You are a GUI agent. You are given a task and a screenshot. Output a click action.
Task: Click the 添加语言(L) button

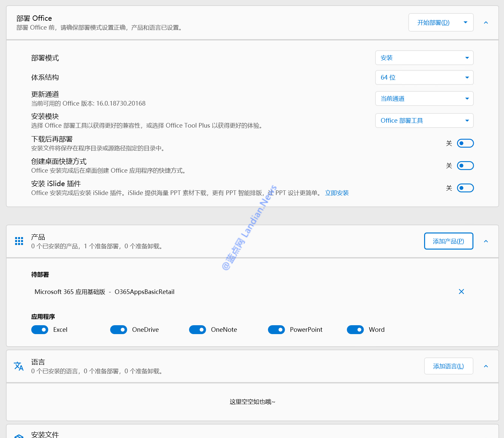(x=448, y=366)
